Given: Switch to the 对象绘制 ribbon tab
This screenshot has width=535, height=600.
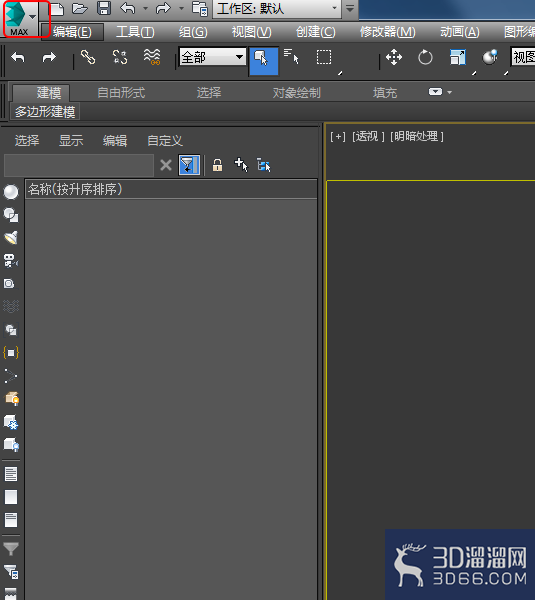Looking at the screenshot, I should [297, 93].
